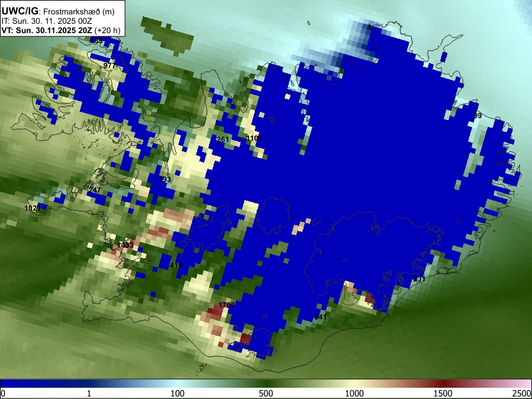The height and width of the screenshot is (399, 532).
Task: Click the map value label 189
Action: click(x=96, y=41)
